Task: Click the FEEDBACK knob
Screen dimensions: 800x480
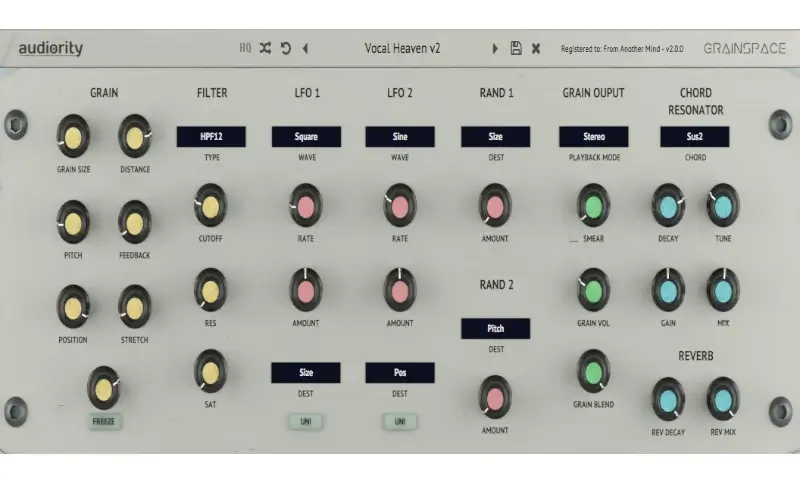Action: click(135, 223)
